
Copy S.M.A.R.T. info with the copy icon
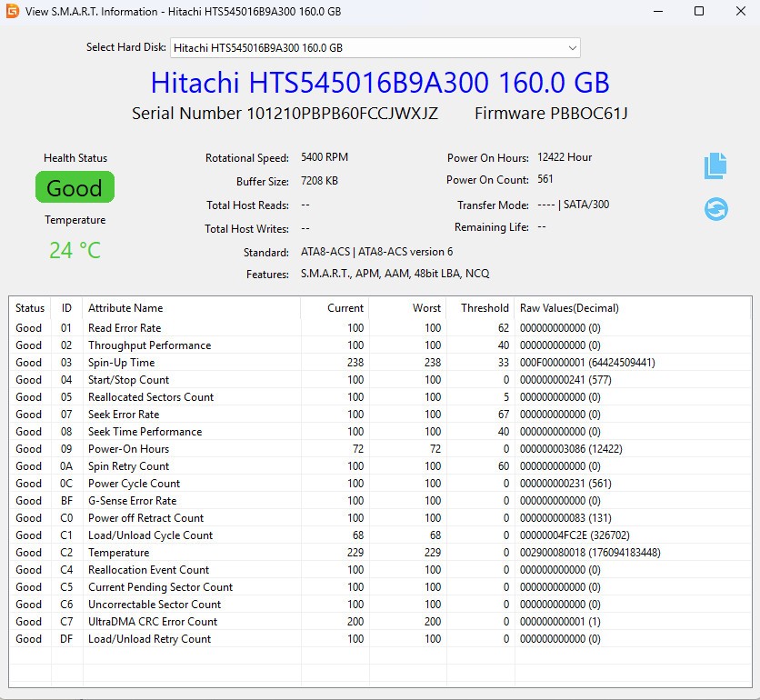pos(715,165)
